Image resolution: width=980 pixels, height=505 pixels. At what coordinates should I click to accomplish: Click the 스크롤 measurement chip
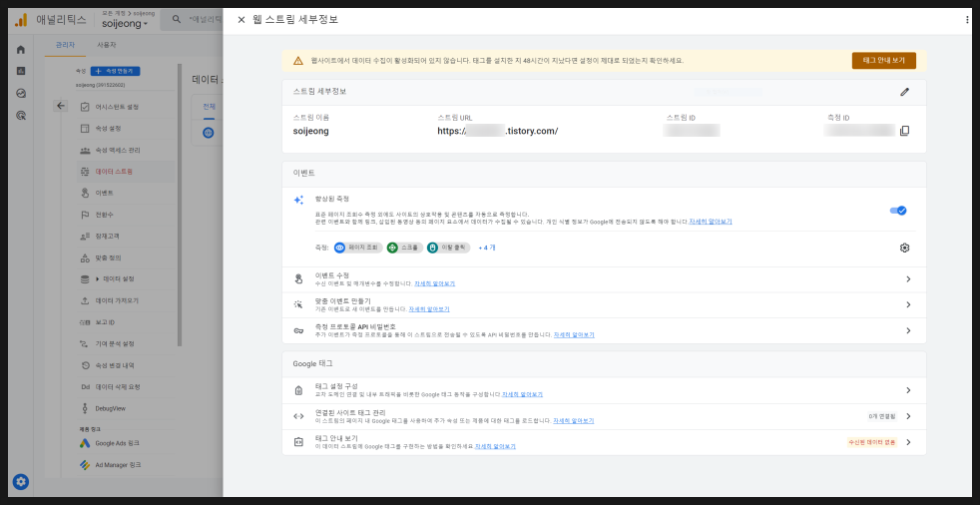point(403,248)
